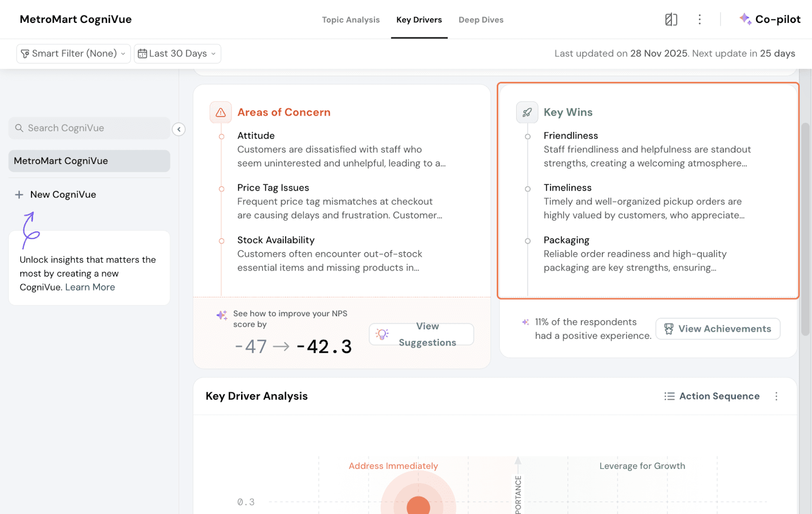Open the Co-pilot sparkle icon
This screenshot has height=514, width=812.
click(745, 19)
